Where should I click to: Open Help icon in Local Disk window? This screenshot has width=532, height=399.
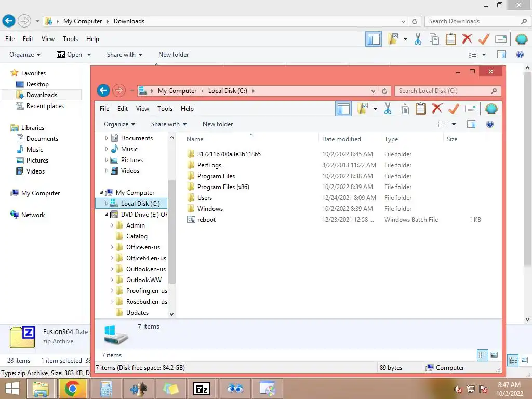pyautogui.click(x=490, y=124)
